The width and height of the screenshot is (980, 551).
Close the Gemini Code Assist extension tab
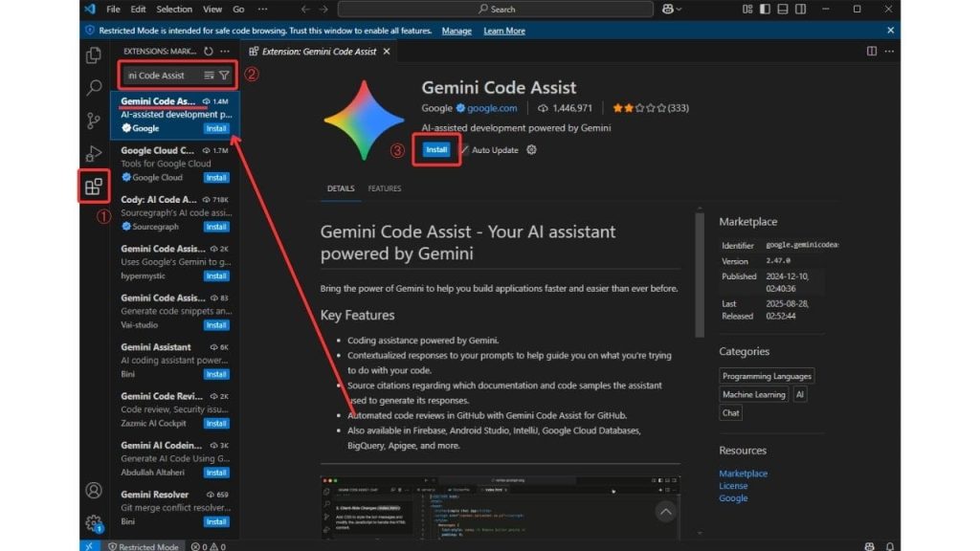click(387, 52)
